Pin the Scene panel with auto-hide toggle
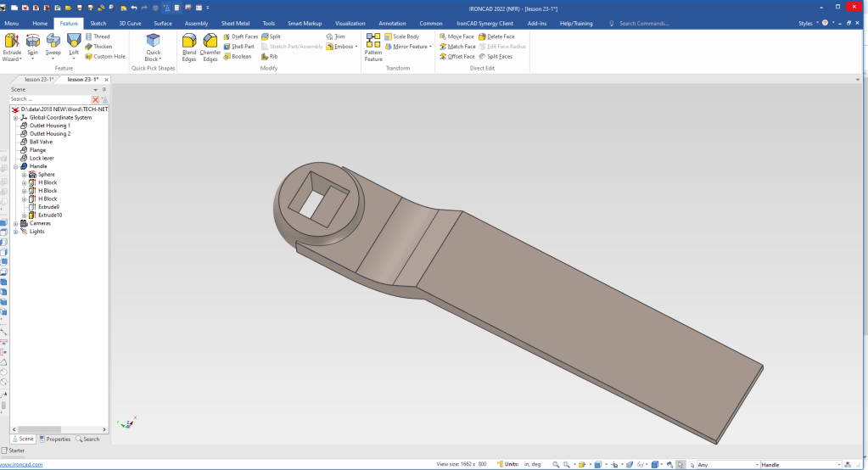The image size is (868, 470). [104, 89]
